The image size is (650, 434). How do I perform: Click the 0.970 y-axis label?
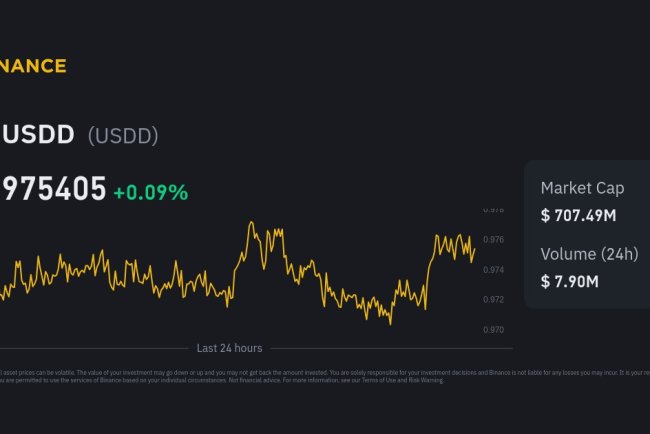click(494, 329)
